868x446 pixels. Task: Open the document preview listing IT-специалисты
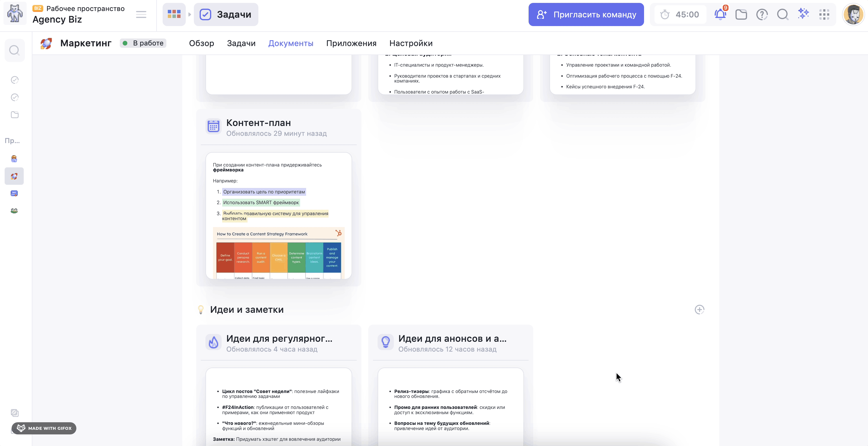point(450,74)
